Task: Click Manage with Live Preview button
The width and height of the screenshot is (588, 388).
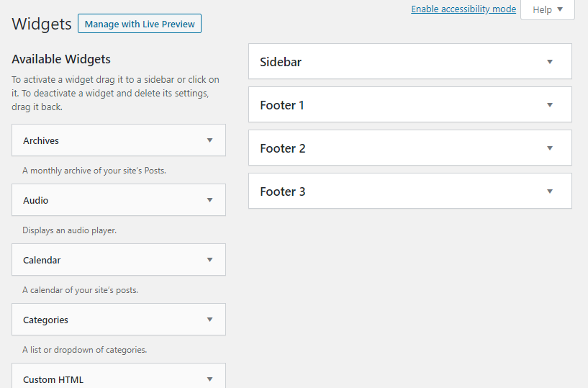Action: [x=140, y=24]
